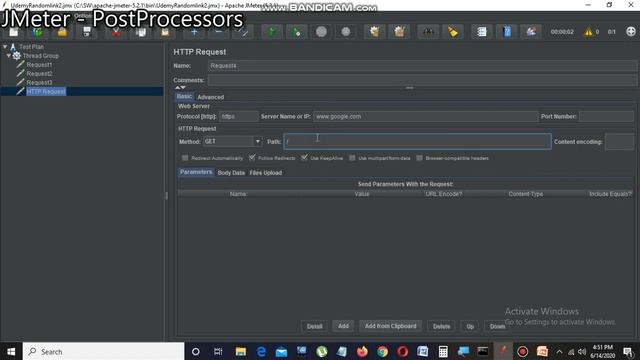Click the Open file folder icon
The width and height of the screenshot is (640, 360).
(x=62, y=32)
